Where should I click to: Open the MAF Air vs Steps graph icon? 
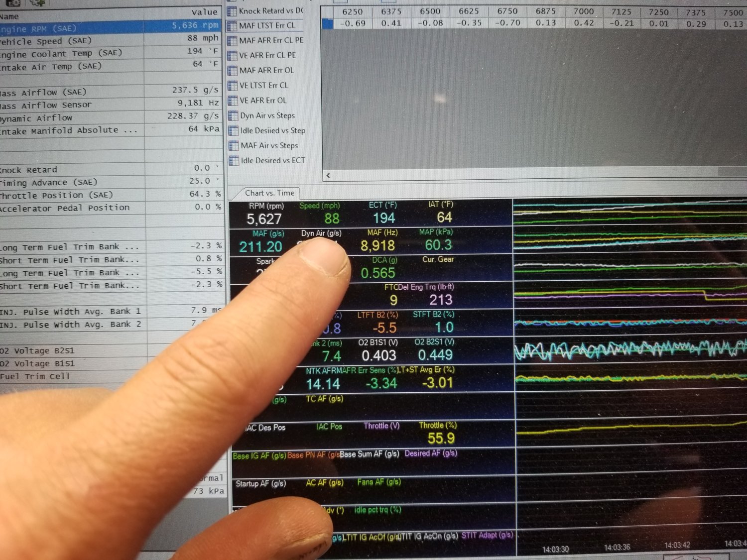coord(234,146)
